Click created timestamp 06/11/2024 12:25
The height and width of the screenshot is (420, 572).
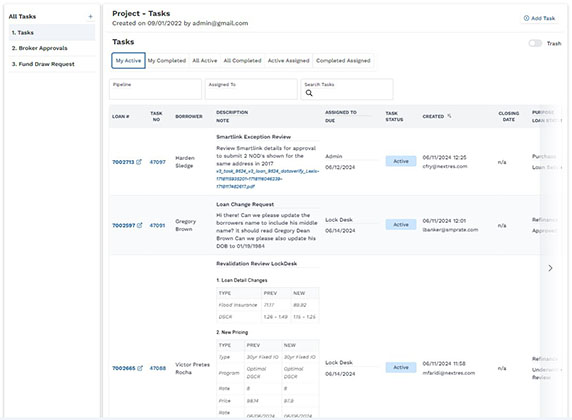point(444,157)
